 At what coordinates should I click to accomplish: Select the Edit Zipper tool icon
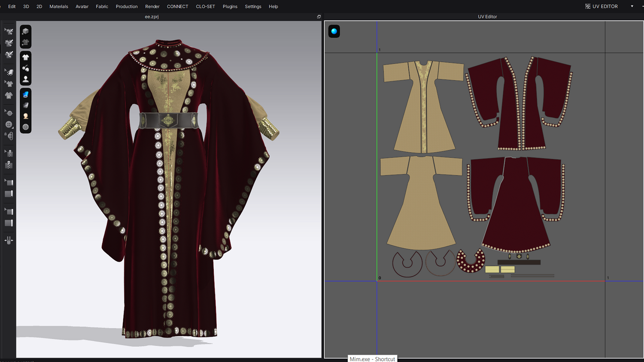click(x=9, y=153)
